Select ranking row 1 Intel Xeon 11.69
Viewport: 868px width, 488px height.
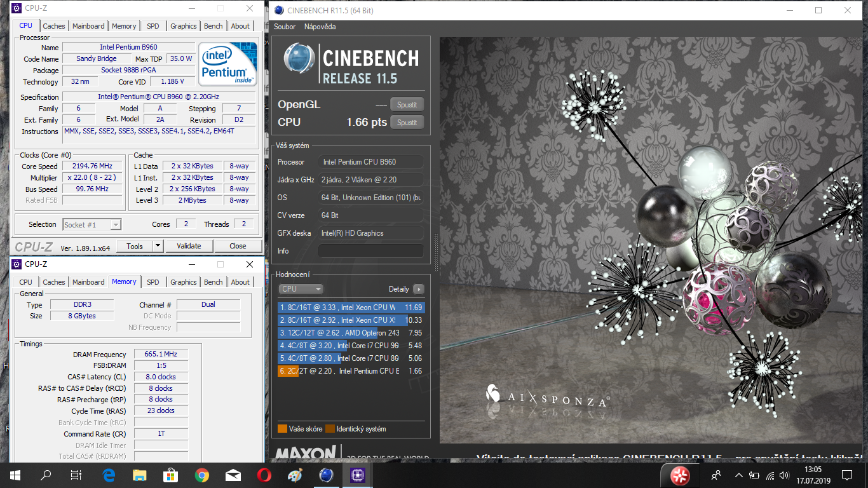(351, 308)
